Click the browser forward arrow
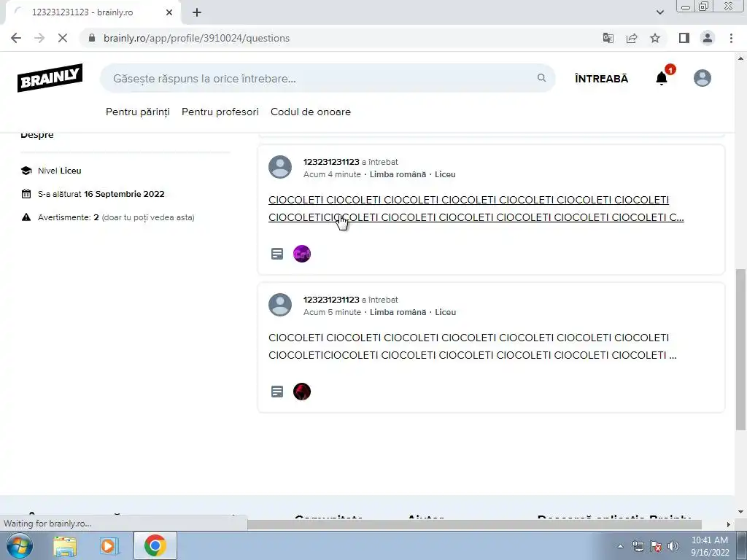The height and width of the screenshot is (560, 747). point(39,38)
